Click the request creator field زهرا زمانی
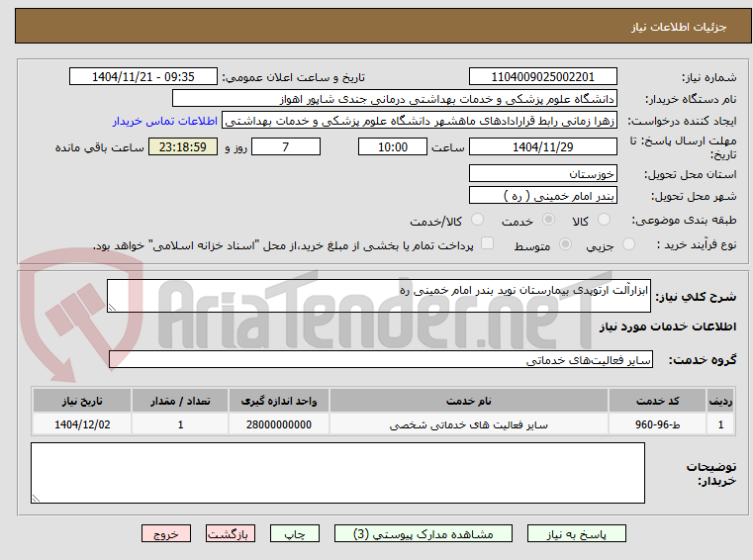 click(419, 121)
